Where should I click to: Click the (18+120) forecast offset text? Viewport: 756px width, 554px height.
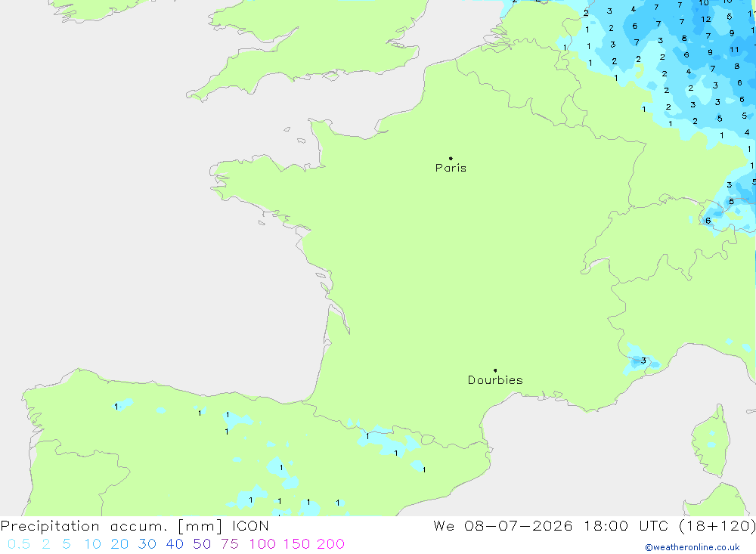pyautogui.click(x=717, y=525)
